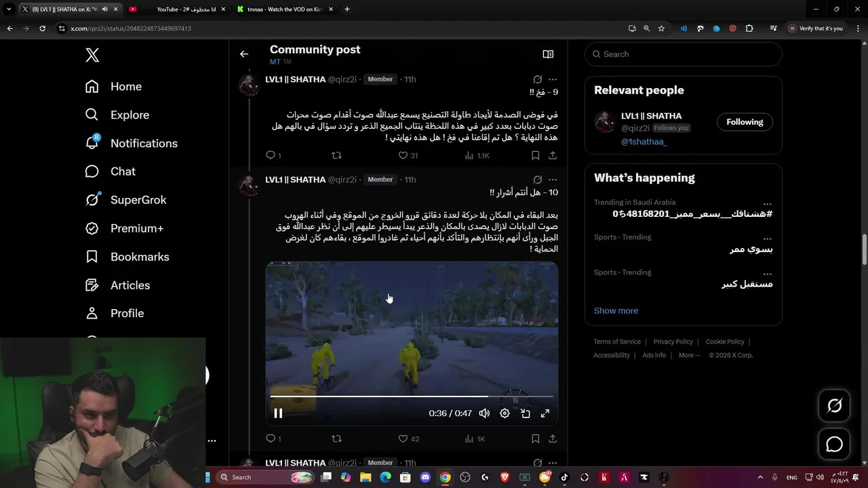
Task: Open Chat in sidebar
Action: click(x=110, y=172)
